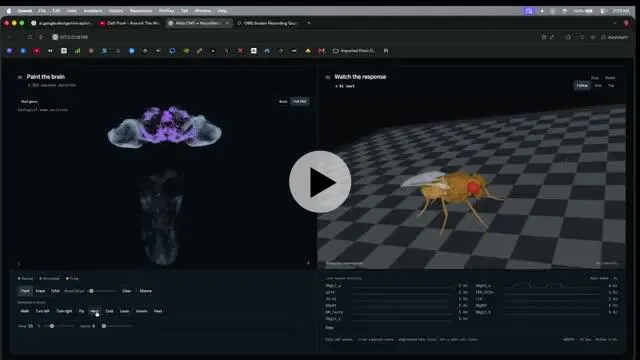Open the File menu
The image size is (640, 360).
tap(42, 11)
